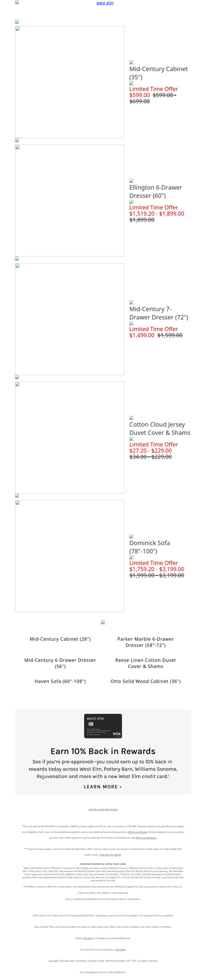Select Mid-Century 6-Drawer Dresser (56") link
This screenshot has width=206, height=980.
(60, 663)
